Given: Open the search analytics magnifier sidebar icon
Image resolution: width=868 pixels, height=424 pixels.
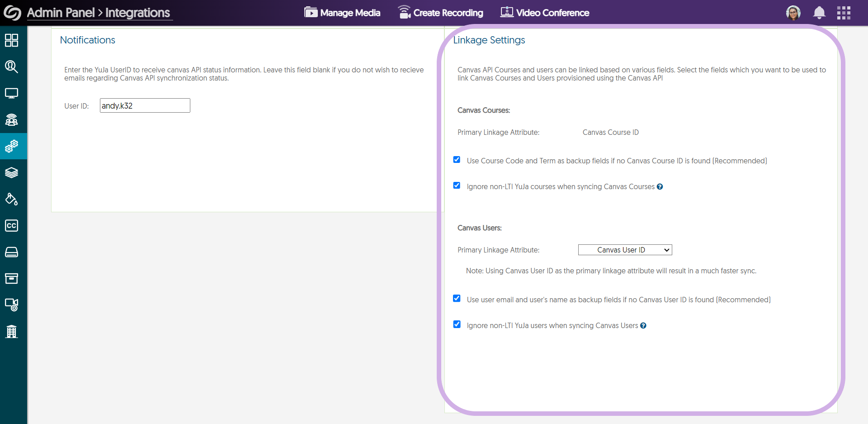Looking at the screenshot, I should (11, 67).
